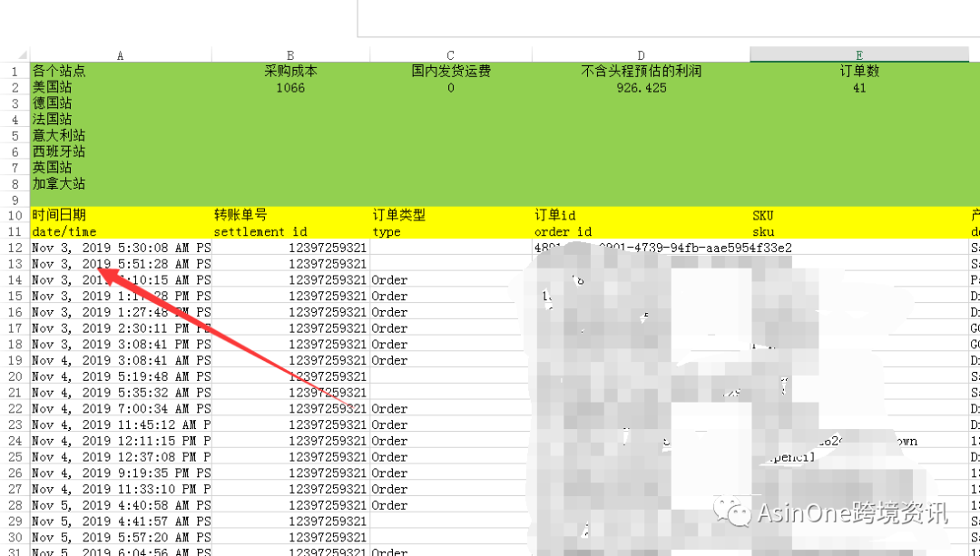
Task: Select row 20 header
Action: point(15,376)
